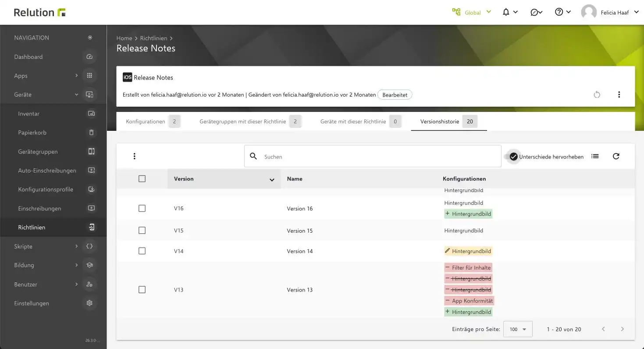The image size is (644, 349).
Task: Open policy header three-dot menu
Action: click(619, 94)
